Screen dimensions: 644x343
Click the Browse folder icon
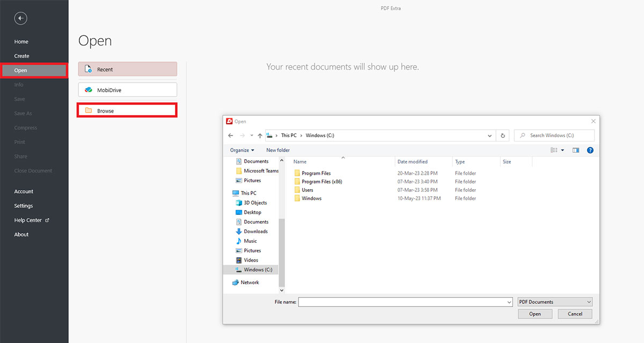coord(89,110)
